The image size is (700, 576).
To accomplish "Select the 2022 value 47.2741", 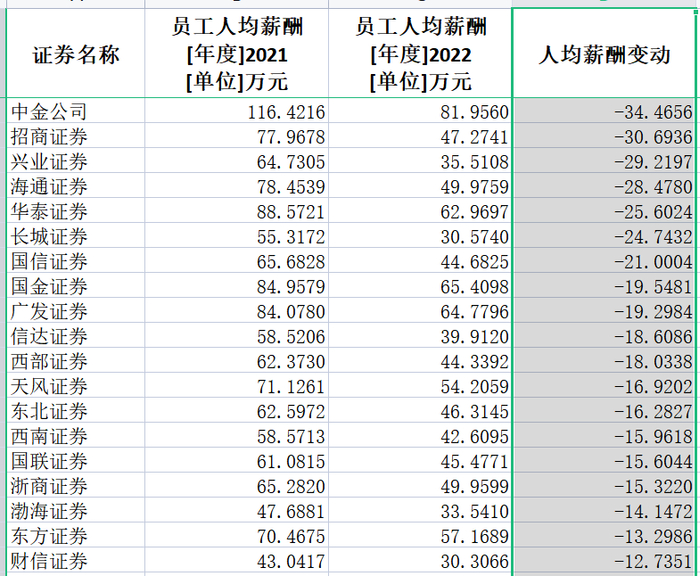I will tap(420, 135).
